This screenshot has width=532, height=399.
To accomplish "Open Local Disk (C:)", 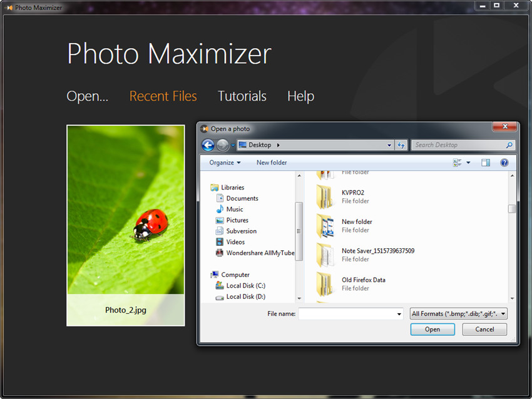I will tap(245, 285).
